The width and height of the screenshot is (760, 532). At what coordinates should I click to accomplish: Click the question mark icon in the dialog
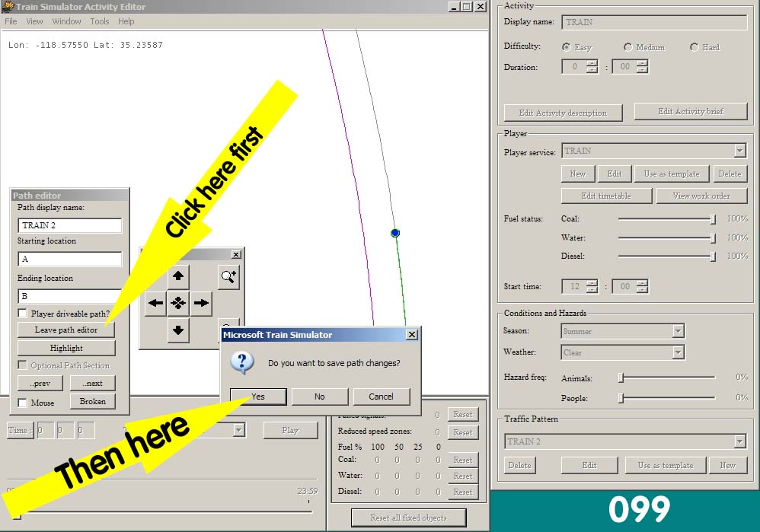pyautogui.click(x=242, y=362)
